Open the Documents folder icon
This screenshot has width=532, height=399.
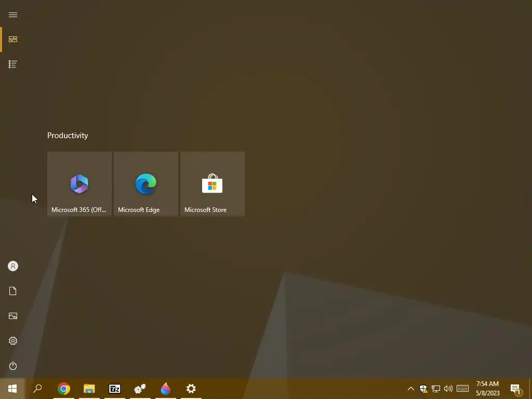(x=13, y=291)
